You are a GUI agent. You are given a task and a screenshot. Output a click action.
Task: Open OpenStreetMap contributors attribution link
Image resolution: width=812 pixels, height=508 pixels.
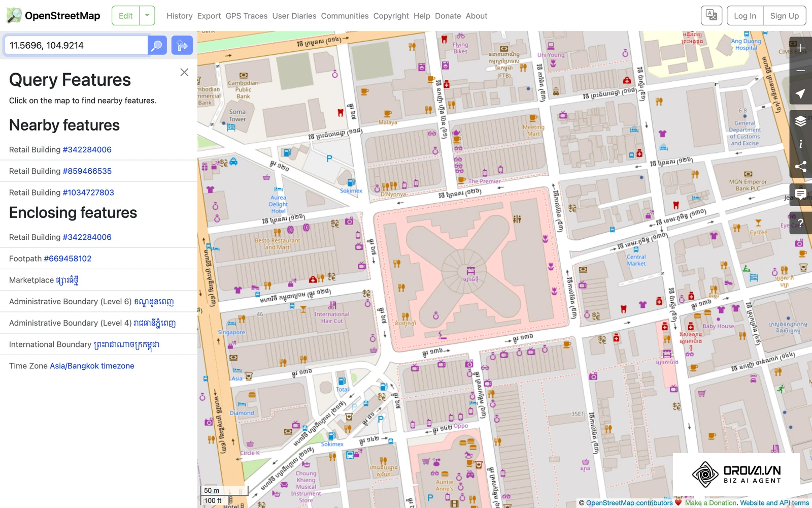629,503
